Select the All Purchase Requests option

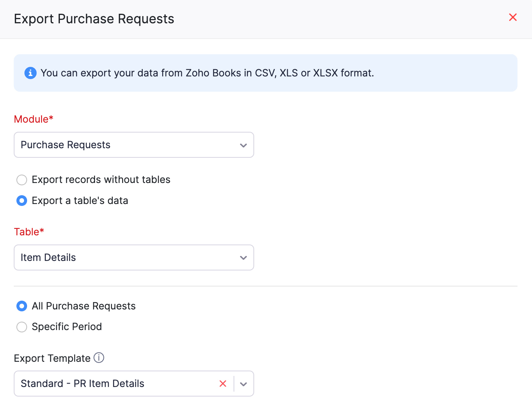(22, 306)
